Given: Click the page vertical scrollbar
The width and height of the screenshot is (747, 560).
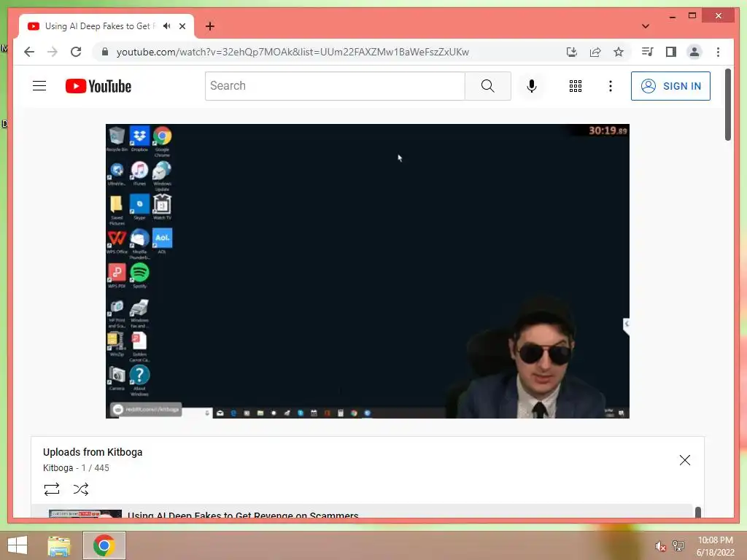Looking at the screenshot, I should pyautogui.click(x=727, y=105).
